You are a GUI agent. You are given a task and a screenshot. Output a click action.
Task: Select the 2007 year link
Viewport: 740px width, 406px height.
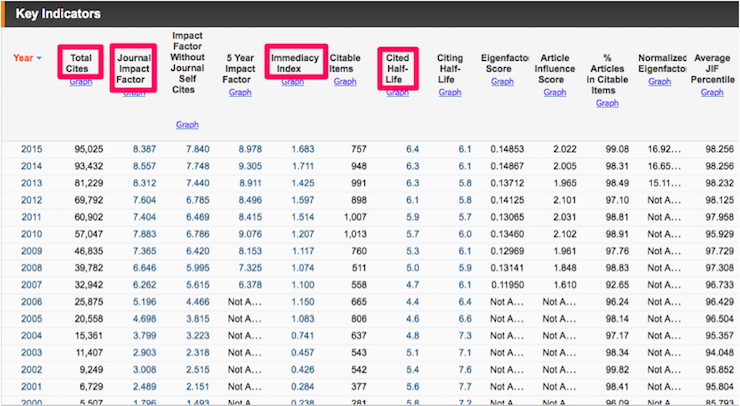[31, 285]
